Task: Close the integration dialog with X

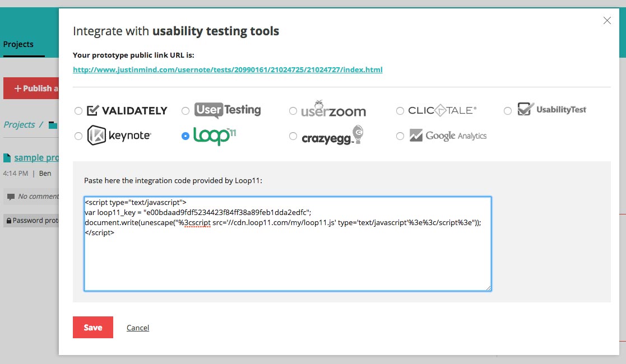Action: 607,20
